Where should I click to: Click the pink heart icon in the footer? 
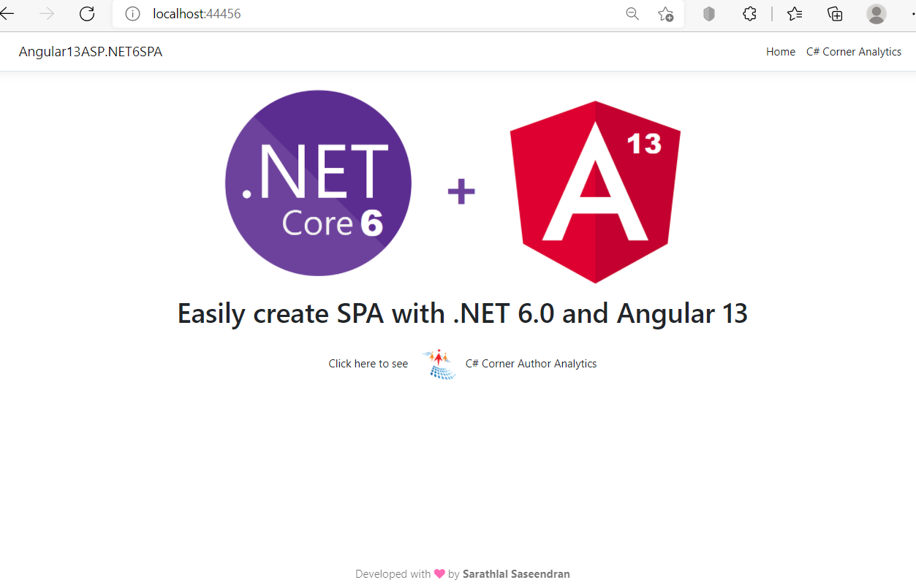[438, 574]
